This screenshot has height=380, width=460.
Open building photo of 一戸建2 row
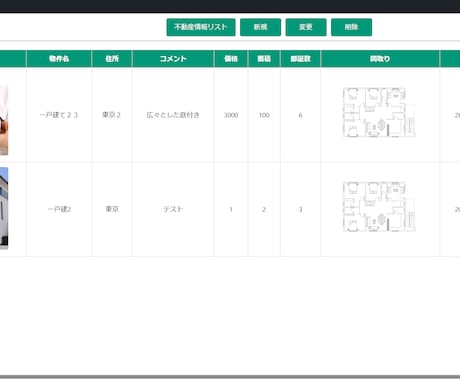coord(4,208)
